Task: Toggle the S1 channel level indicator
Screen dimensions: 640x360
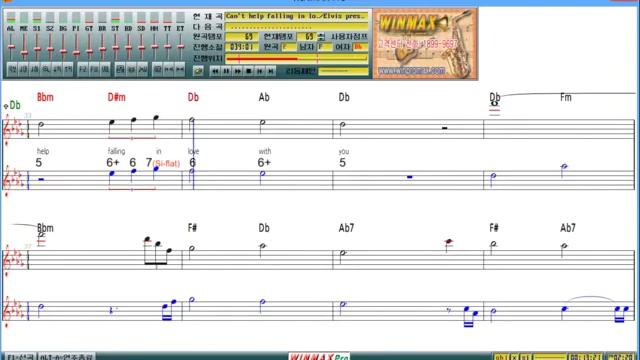Action: pos(37,18)
